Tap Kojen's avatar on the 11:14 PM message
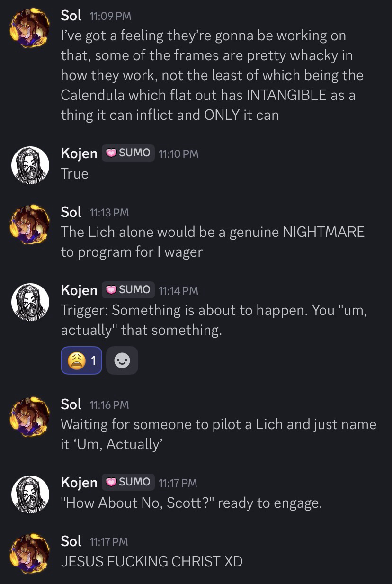 tap(30, 302)
